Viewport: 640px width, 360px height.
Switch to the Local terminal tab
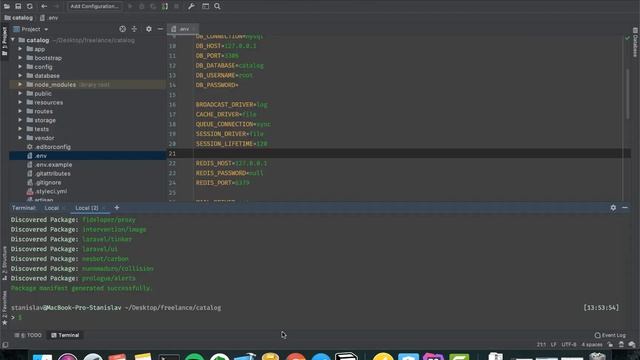51,208
